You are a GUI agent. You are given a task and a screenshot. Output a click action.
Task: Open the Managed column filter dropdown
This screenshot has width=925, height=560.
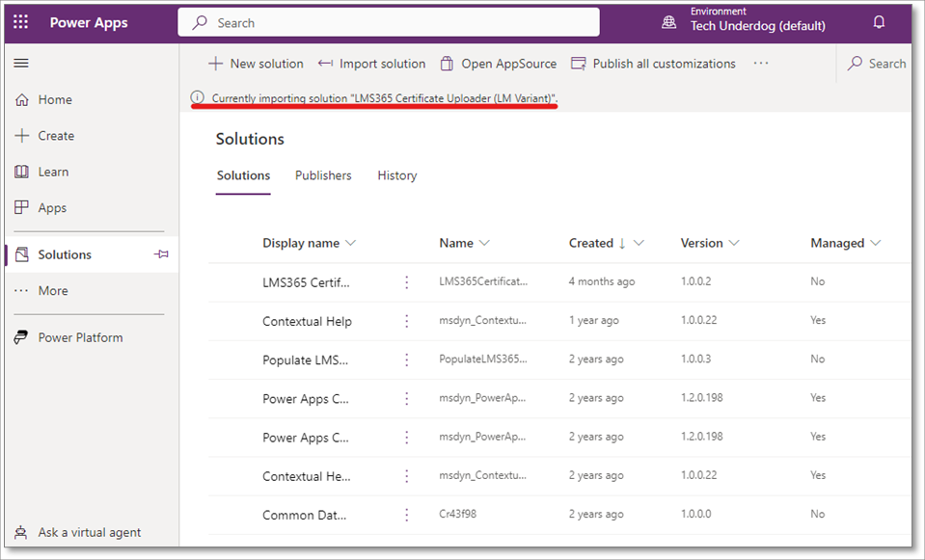[876, 243]
